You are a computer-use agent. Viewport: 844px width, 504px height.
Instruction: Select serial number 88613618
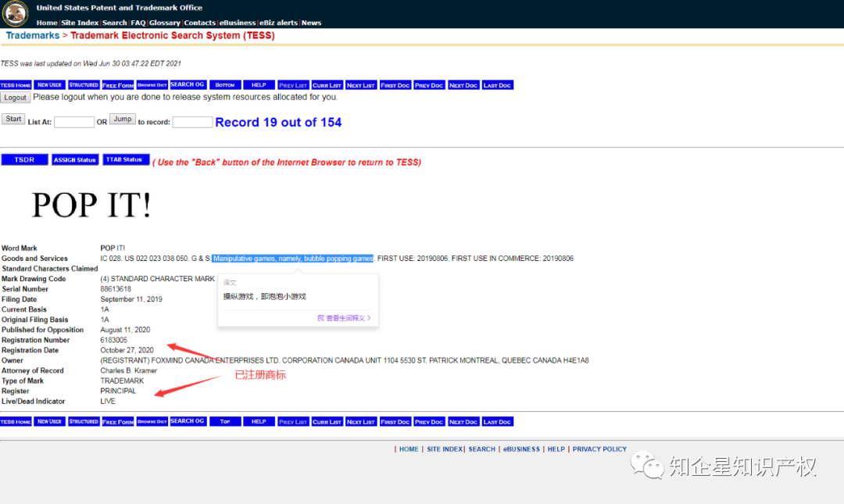(x=116, y=289)
